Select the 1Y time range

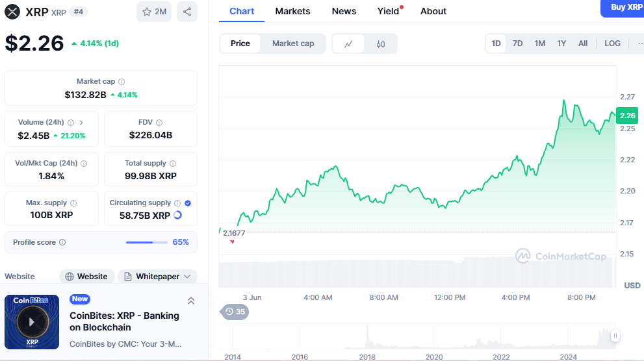tap(561, 44)
